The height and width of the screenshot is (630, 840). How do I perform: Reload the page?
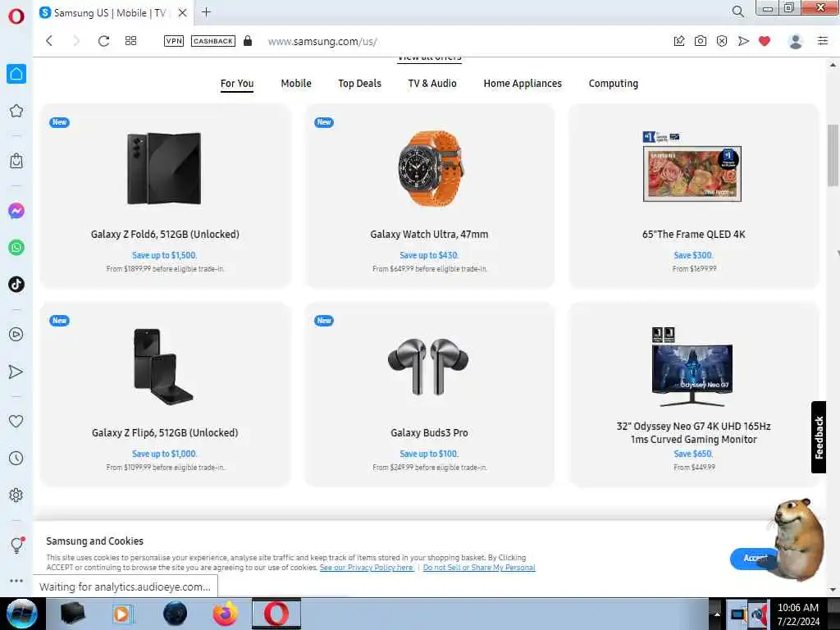click(x=103, y=41)
